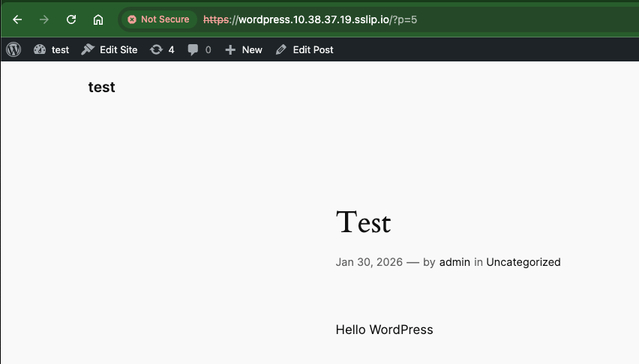Go to the browser home page
The image size is (639, 364).
tap(98, 19)
